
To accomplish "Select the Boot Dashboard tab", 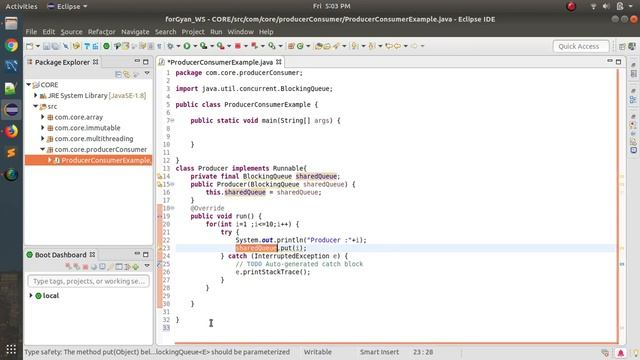I will point(60,255).
